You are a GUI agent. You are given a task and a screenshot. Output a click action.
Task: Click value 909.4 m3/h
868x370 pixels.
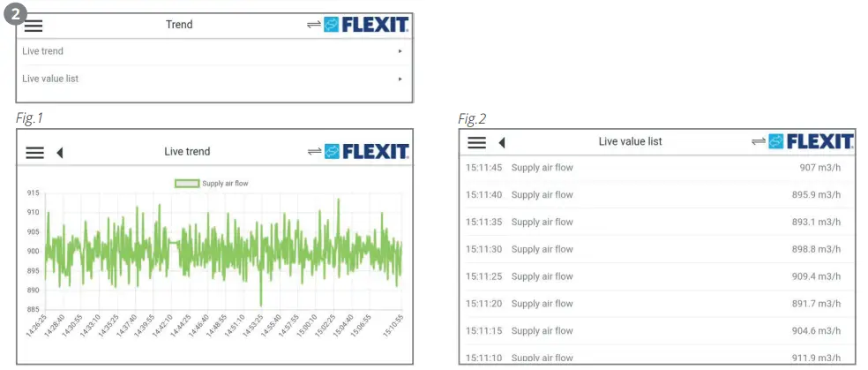(x=816, y=276)
